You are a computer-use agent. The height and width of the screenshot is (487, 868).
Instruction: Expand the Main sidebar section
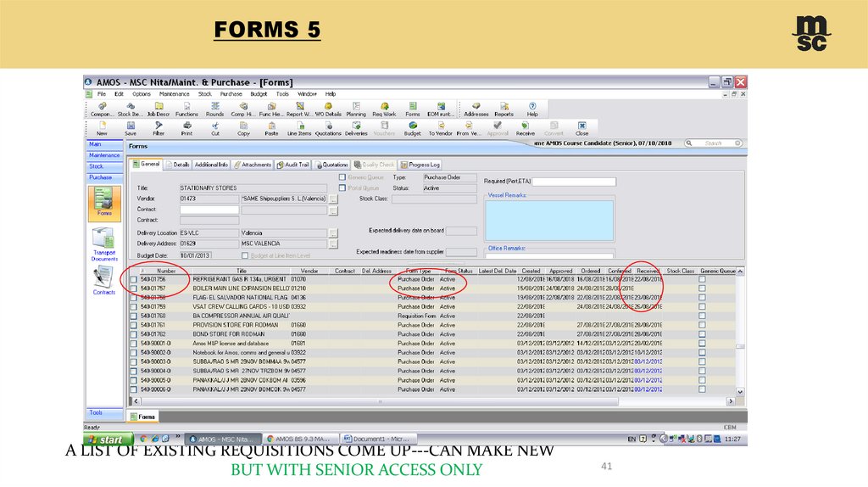104,144
